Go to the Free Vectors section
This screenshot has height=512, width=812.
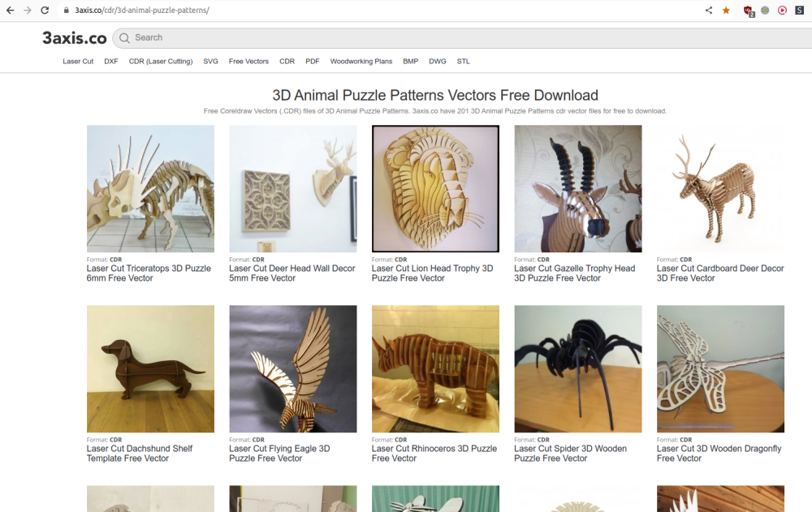(248, 62)
